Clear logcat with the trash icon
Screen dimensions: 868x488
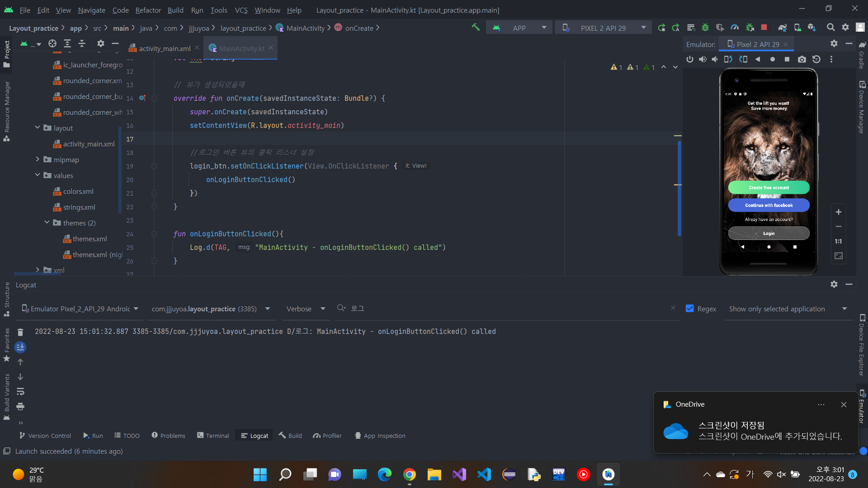(x=20, y=332)
